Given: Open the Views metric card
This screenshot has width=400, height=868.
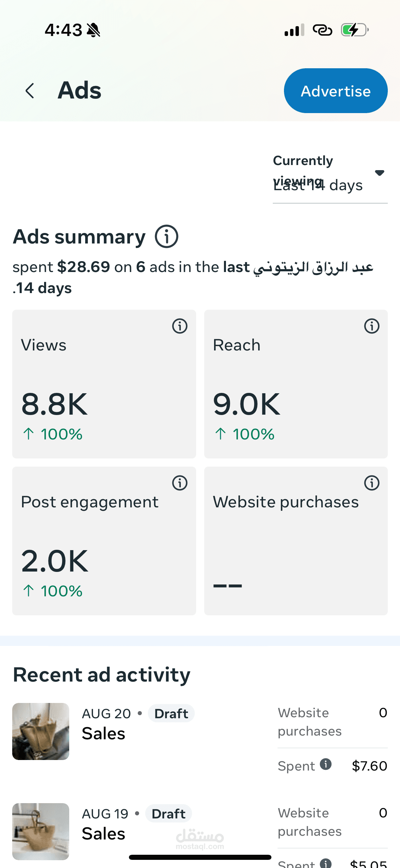Looking at the screenshot, I should point(104,384).
